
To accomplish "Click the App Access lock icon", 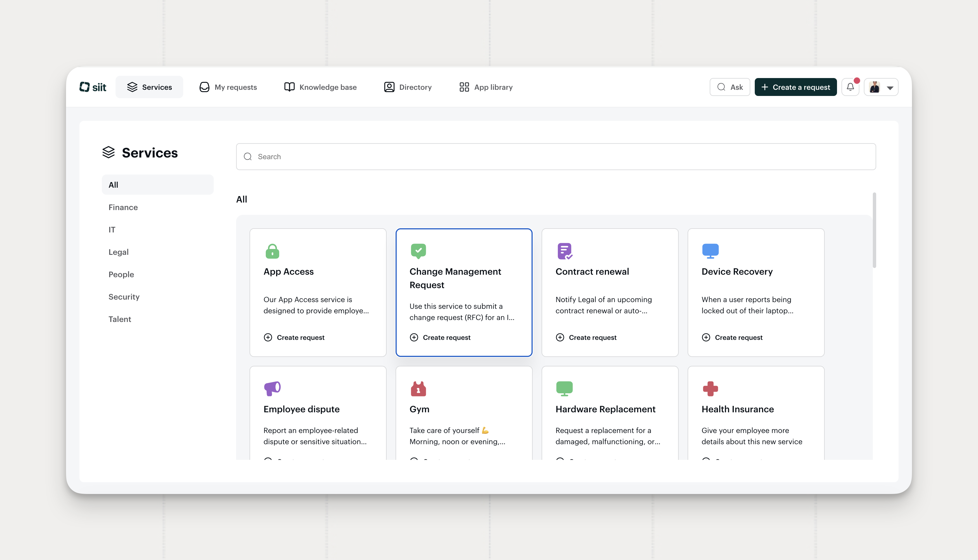I will [x=272, y=251].
